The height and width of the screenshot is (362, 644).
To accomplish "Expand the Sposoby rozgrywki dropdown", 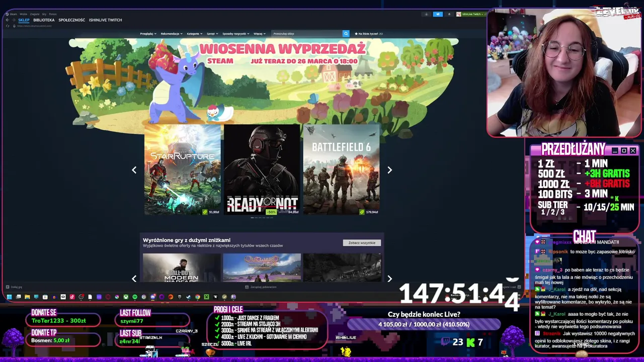I will [236, 34].
